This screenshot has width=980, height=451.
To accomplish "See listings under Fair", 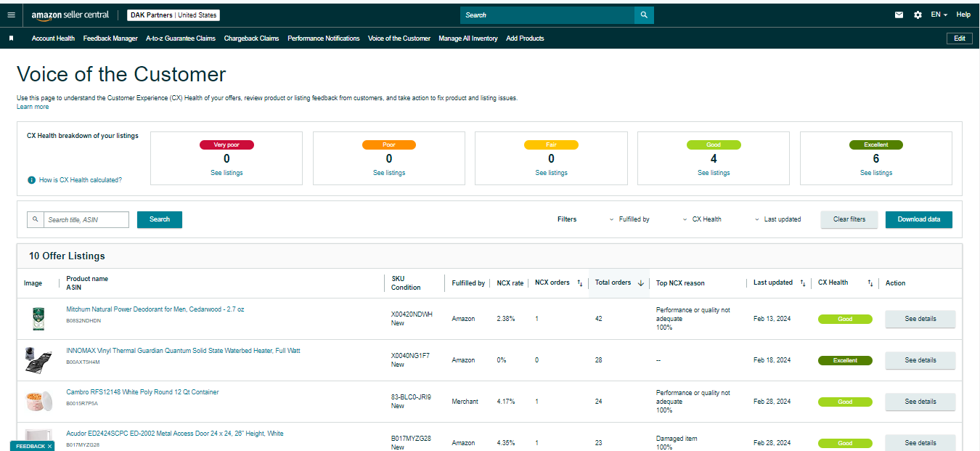I will 552,173.
